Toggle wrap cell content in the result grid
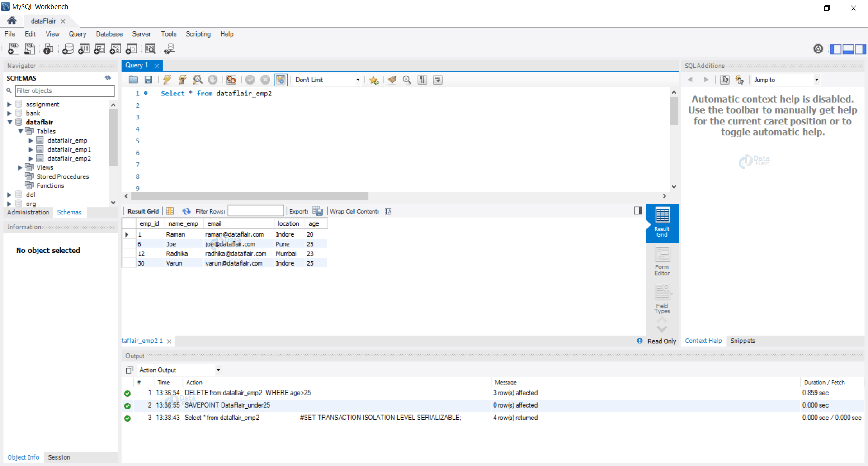 click(x=388, y=211)
